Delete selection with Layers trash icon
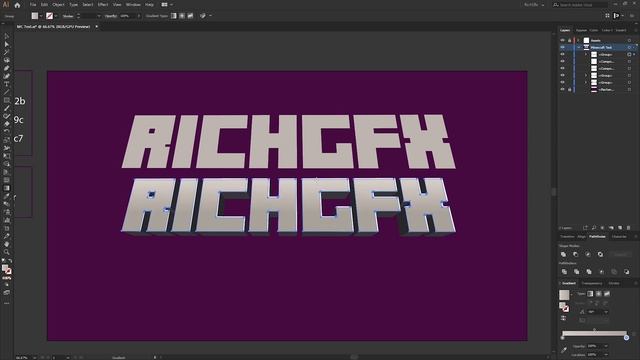The height and width of the screenshot is (360, 640). 629,228
